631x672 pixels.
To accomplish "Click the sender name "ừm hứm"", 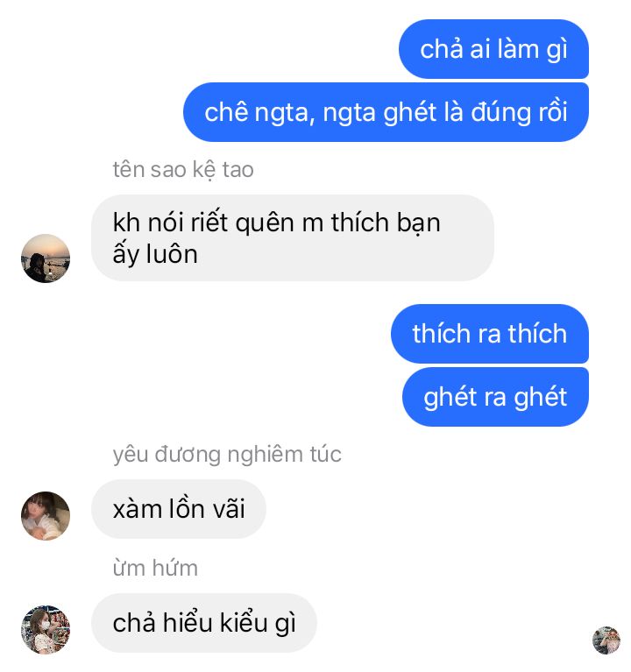I will 155,569.
